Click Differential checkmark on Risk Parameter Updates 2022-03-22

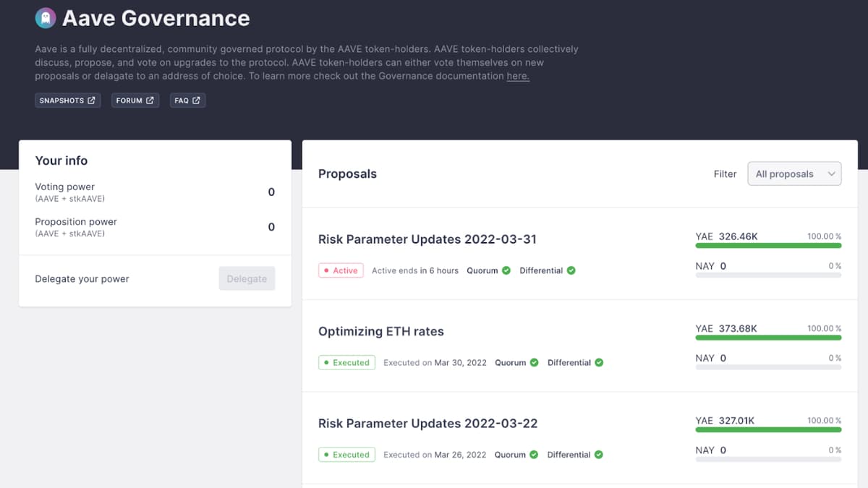[599, 455]
